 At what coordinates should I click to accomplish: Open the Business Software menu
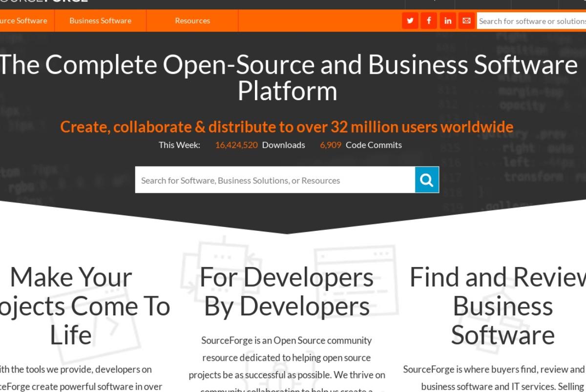(x=100, y=21)
